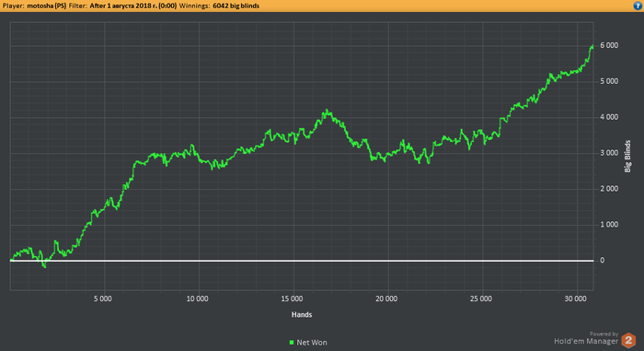Click the Hold'em Manager 2 logo

tap(628, 340)
